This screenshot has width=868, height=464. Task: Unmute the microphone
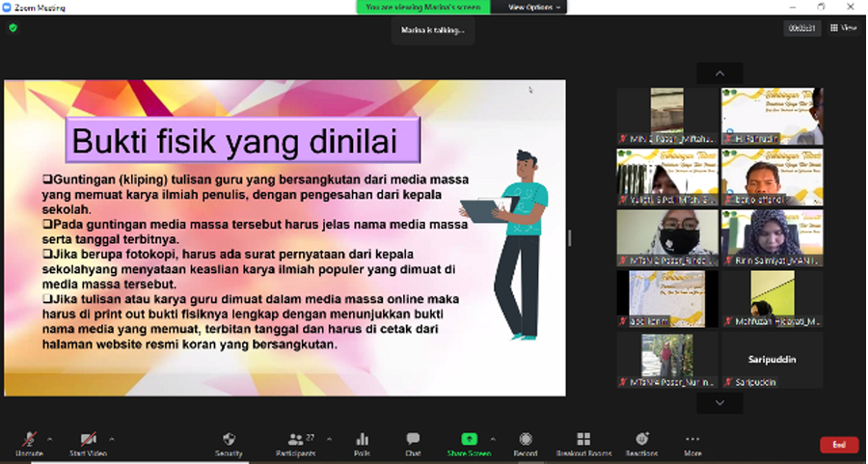click(x=29, y=441)
